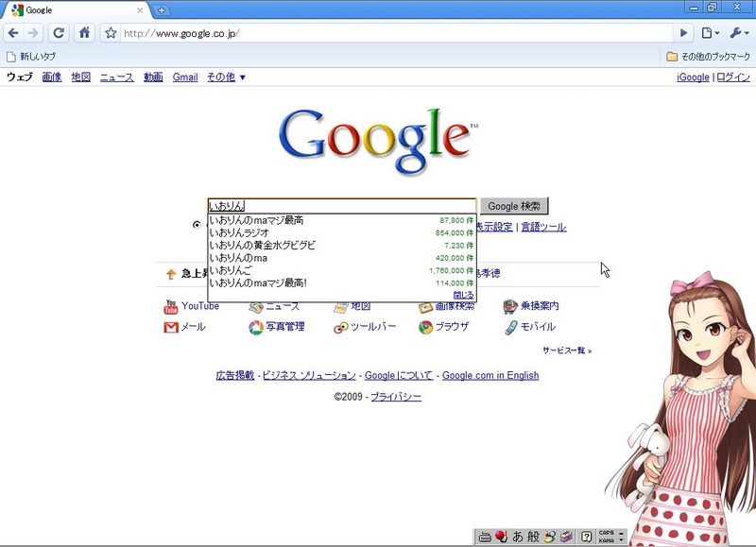
Task: Open a new tab with the plus button
Action: point(162,9)
